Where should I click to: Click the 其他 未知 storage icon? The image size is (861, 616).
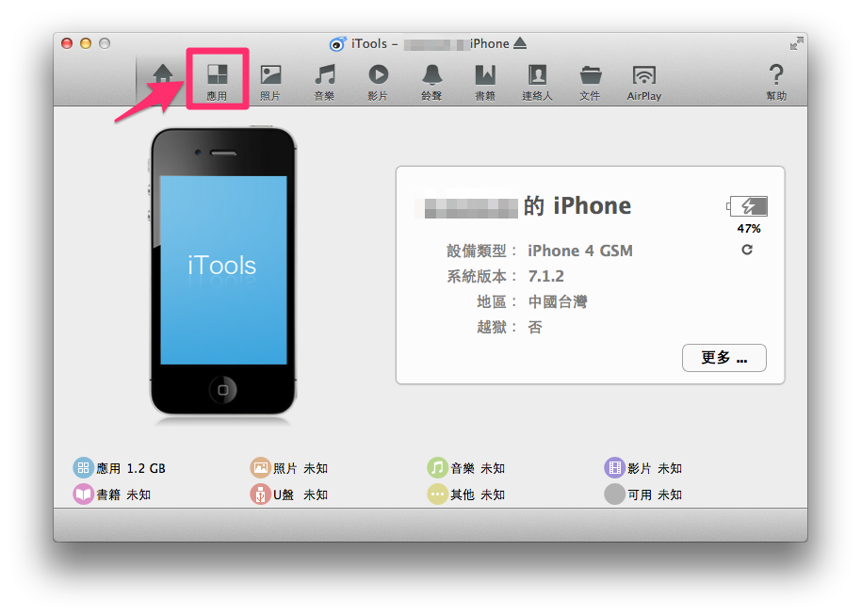click(437, 494)
